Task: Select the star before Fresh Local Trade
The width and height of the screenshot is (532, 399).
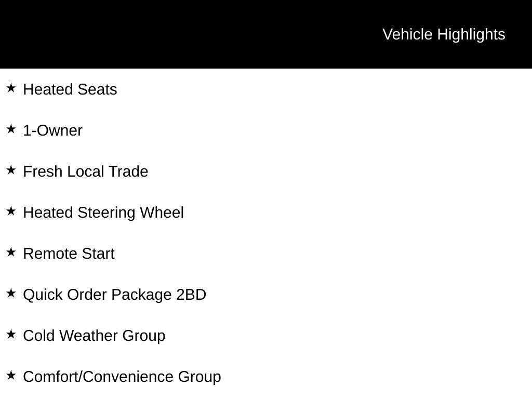Action: point(11,170)
